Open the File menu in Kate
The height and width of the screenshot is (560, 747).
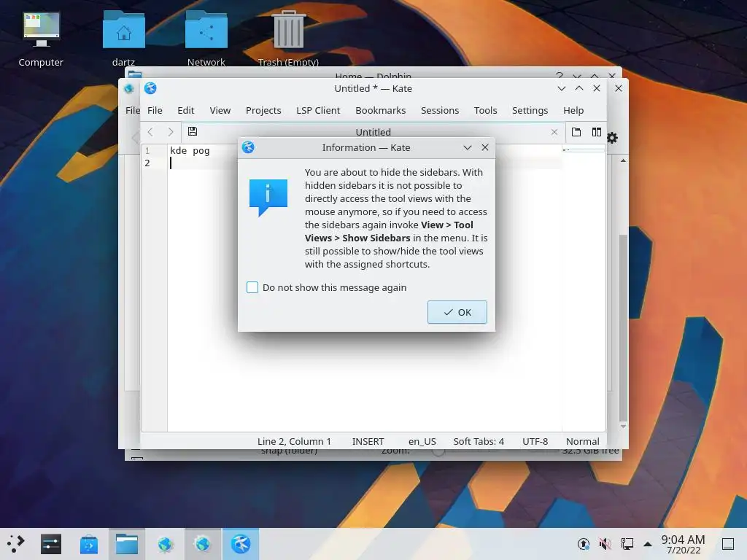(x=155, y=111)
